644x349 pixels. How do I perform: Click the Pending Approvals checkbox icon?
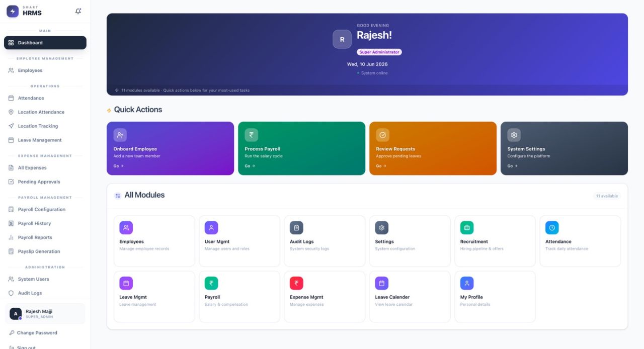pos(11,182)
